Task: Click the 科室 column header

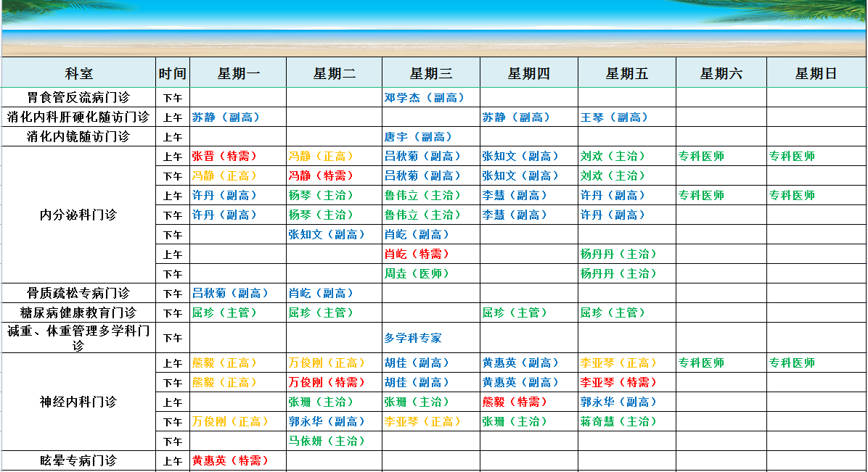Action: (78, 73)
